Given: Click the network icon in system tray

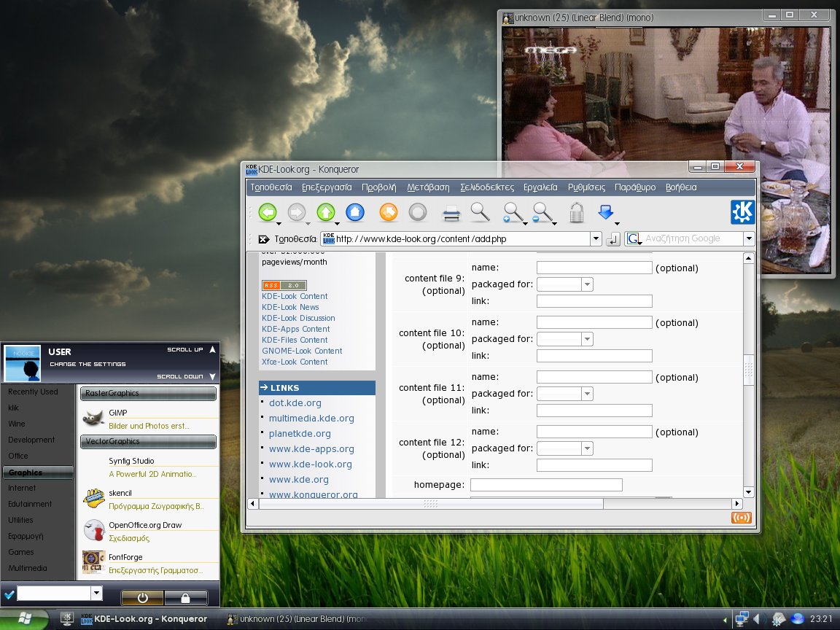Looking at the screenshot, I should [x=742, y=619].
